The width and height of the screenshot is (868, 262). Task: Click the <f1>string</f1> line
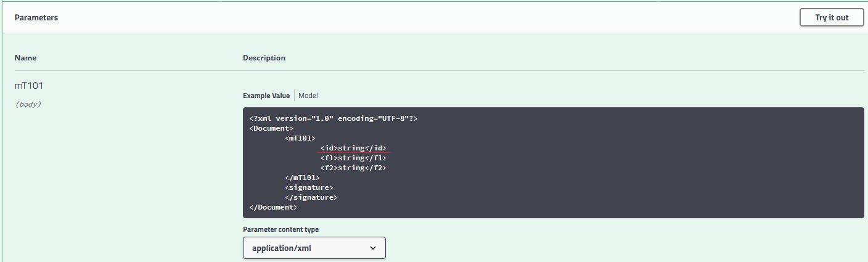(353, 158)
